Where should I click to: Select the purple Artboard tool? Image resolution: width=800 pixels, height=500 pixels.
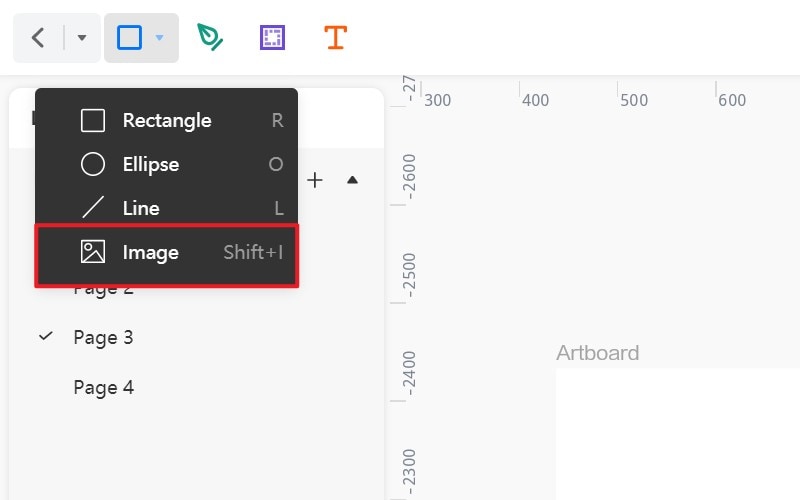point(272,38)
